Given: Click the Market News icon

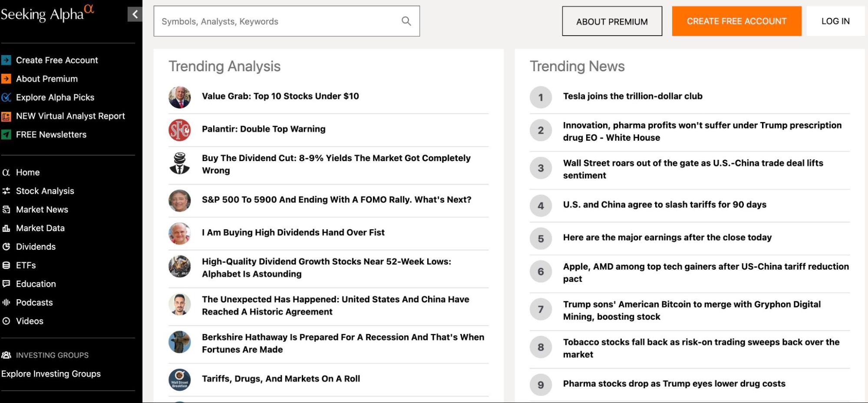Looking at the screenshot, I should tap(6, 209).
